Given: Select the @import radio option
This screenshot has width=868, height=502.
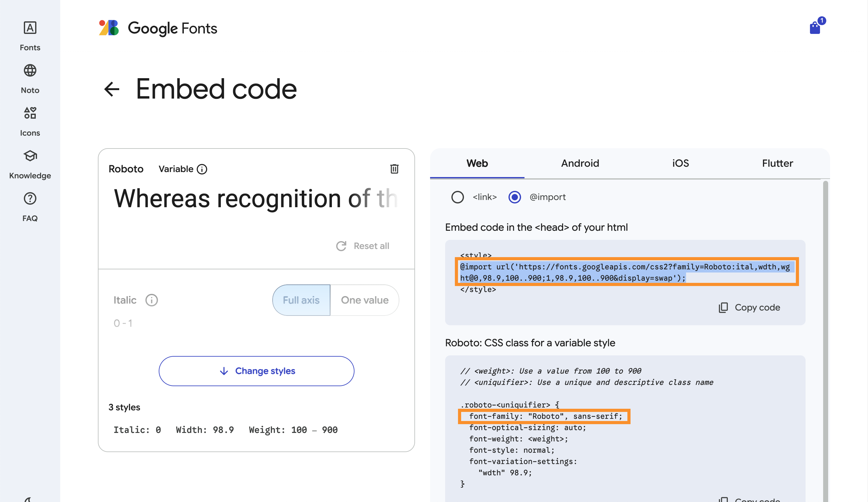Looking at the screenshot, I should (514, 197).
